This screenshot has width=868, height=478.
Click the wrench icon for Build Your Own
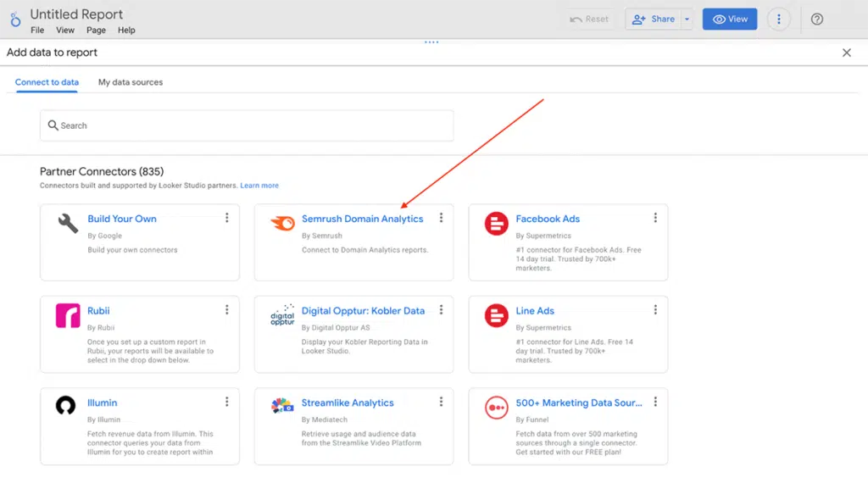[x=68, y=224]
